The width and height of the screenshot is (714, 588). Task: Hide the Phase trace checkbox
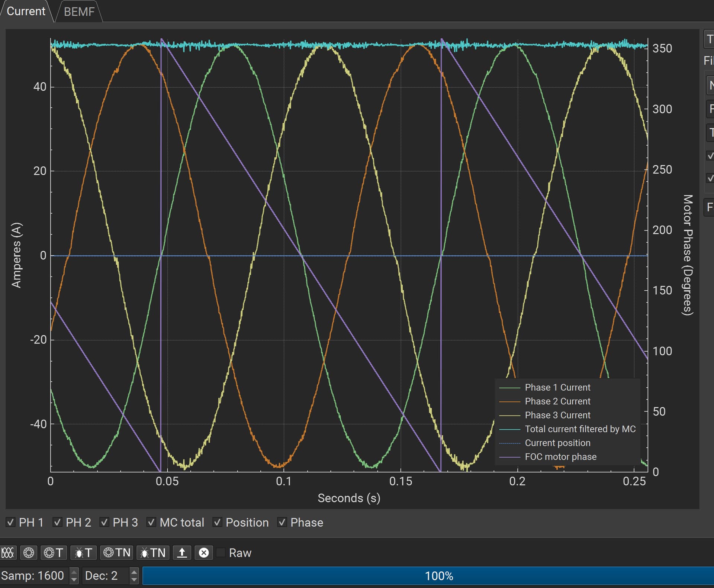coord(282,522)
